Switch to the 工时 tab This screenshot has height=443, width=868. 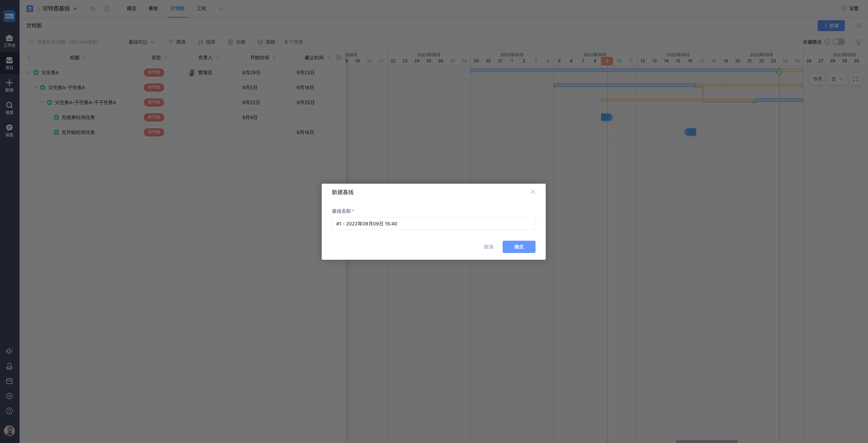201,9
